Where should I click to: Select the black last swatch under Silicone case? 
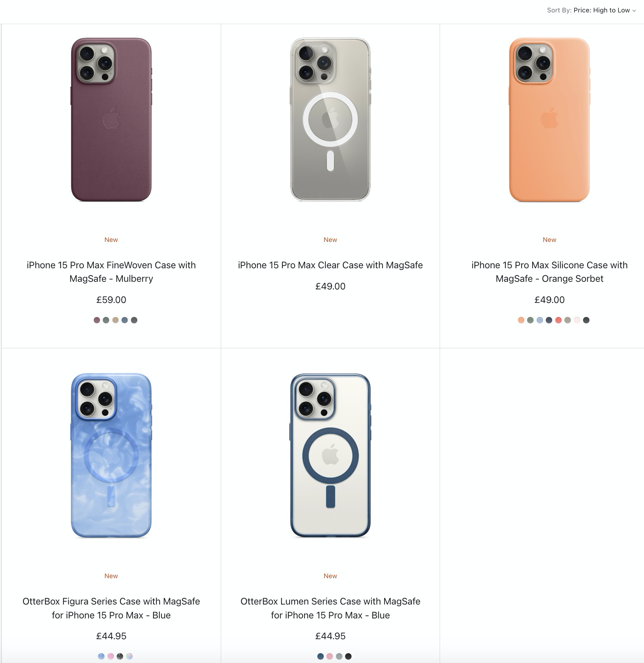coord(586,320)
